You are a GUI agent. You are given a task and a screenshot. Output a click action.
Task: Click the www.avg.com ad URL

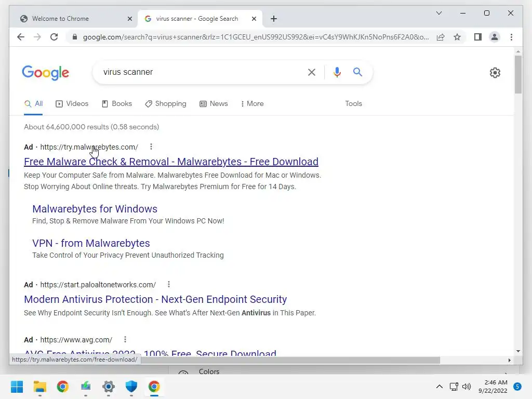pos(76,340)
